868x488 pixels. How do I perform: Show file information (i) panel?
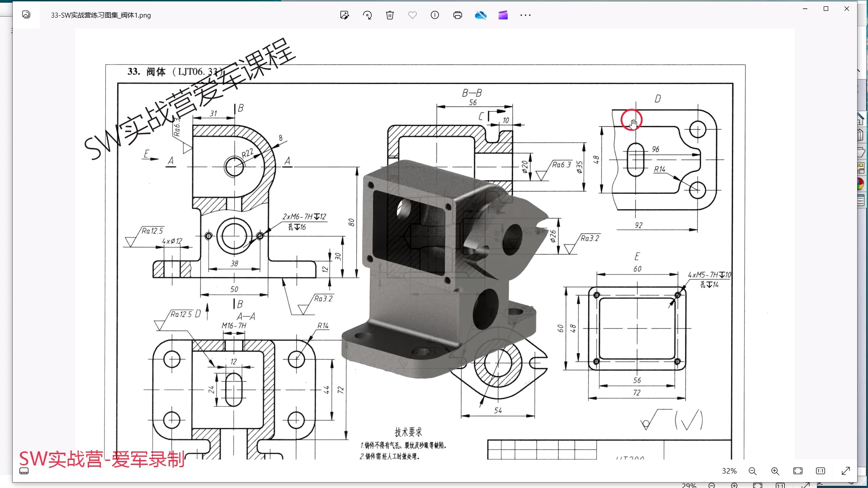(435, 15)
